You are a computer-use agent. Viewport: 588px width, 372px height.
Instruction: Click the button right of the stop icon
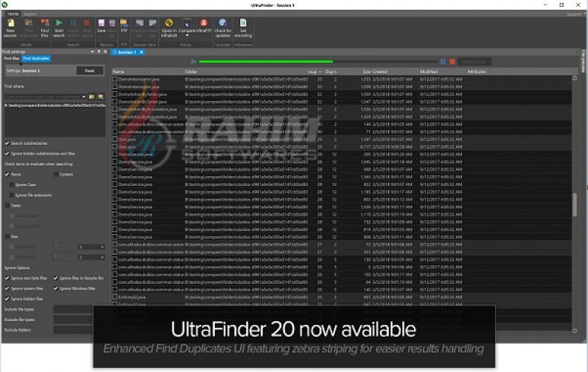(x=475, y=61)
